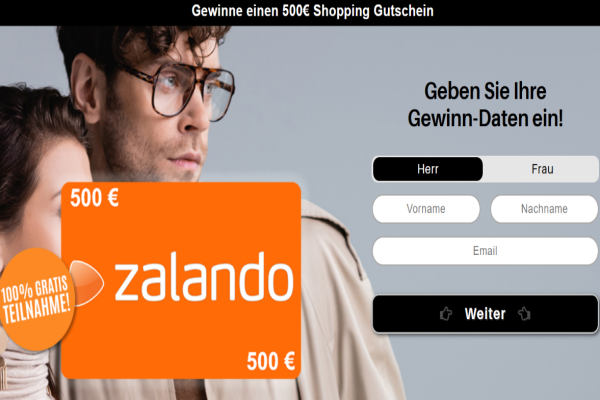Click the 100% Gratis Teilnahme badge
The image size is (600, 400).
[x=36, y=299]
